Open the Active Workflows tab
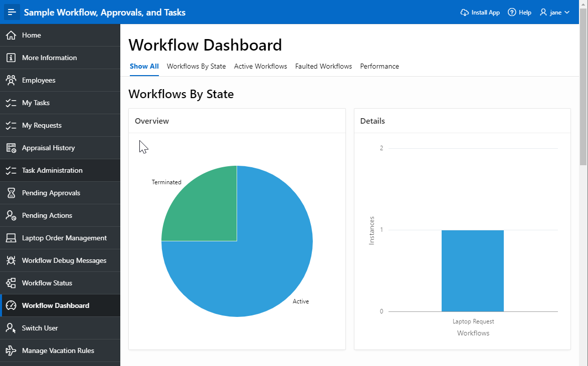Image resolution: width=588 pixels, height=366 pixels. (260, 66)
